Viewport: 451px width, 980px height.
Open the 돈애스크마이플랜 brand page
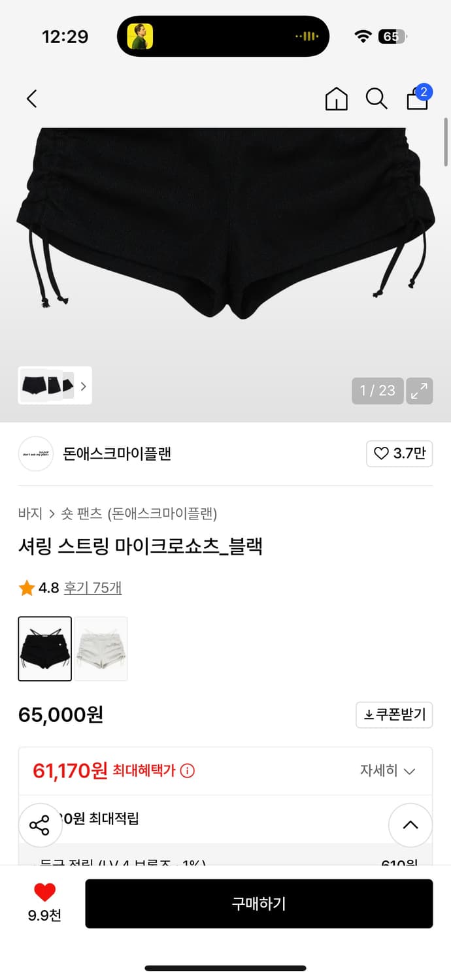point(116,453)
